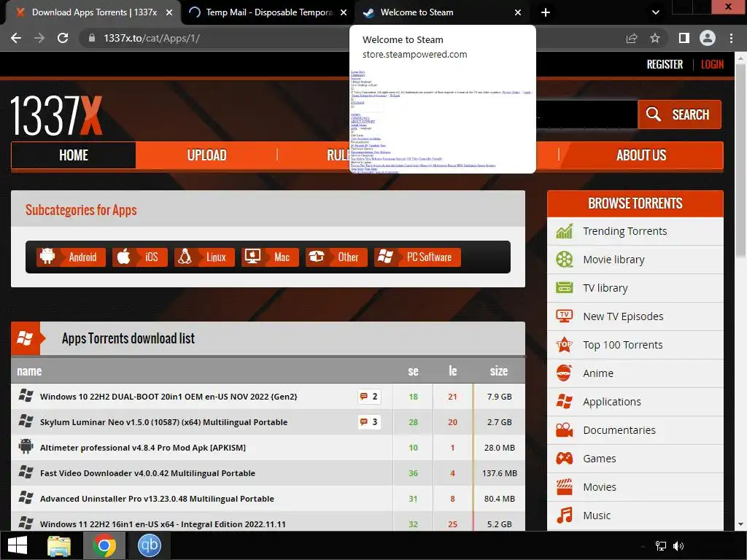Open Skylum Luminar Neo torrent
Viewport: 747px width, 560px height.
pyautogui.click(x=164, y=422)
